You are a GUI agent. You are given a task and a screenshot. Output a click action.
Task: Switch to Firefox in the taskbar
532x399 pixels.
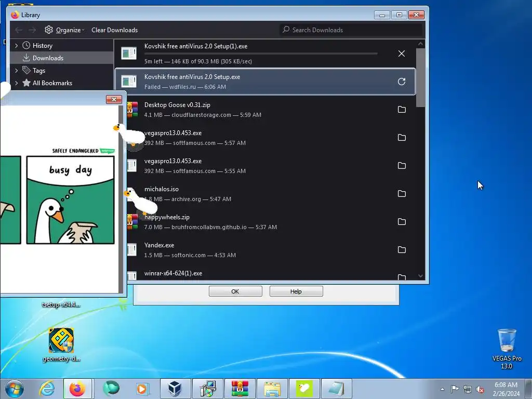tap(77, 389)
